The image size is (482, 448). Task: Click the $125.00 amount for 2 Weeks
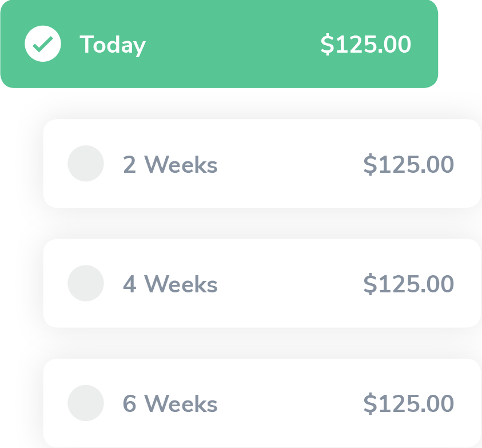tap(409, 165)
